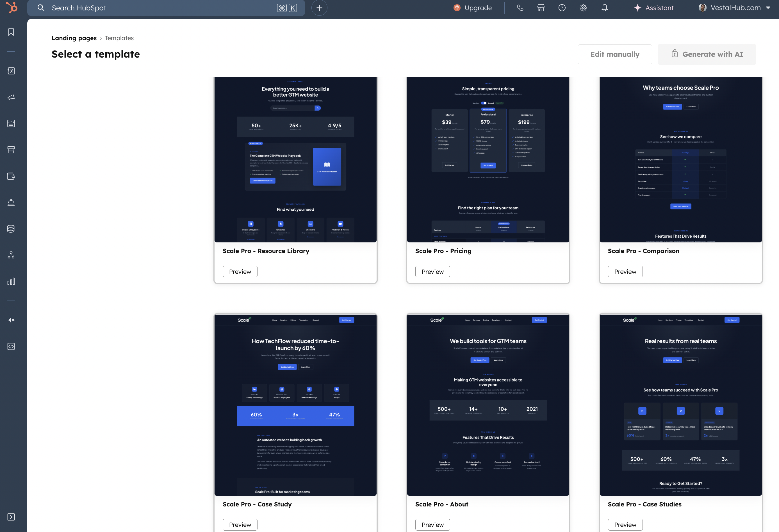Viewport: 779px width, 532px height.
Task: Open the Data Management database icon
Action: click(x=11, y=229)
